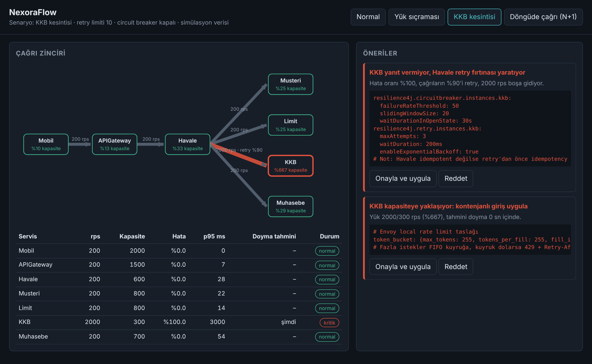The height and width of the screenshot is (364, 592).
Task: Reject the kontenjanlı giriş recommendation
Action: coord(456,267)
